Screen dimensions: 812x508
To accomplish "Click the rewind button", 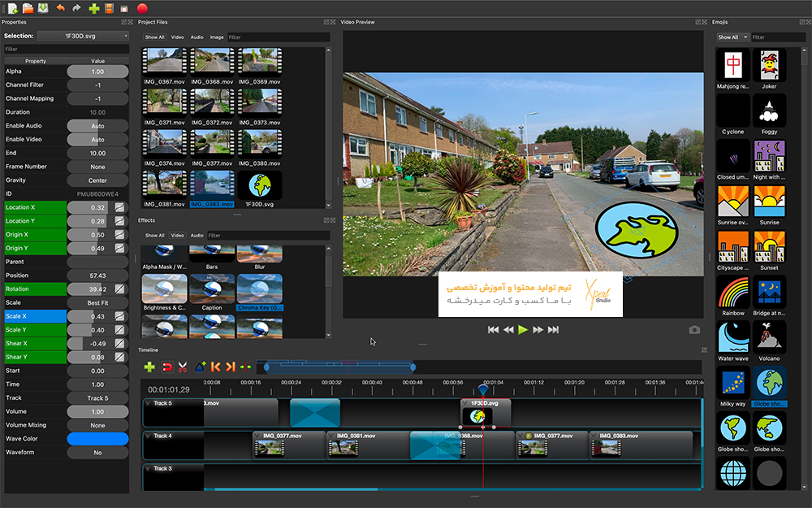I will 508,330.
